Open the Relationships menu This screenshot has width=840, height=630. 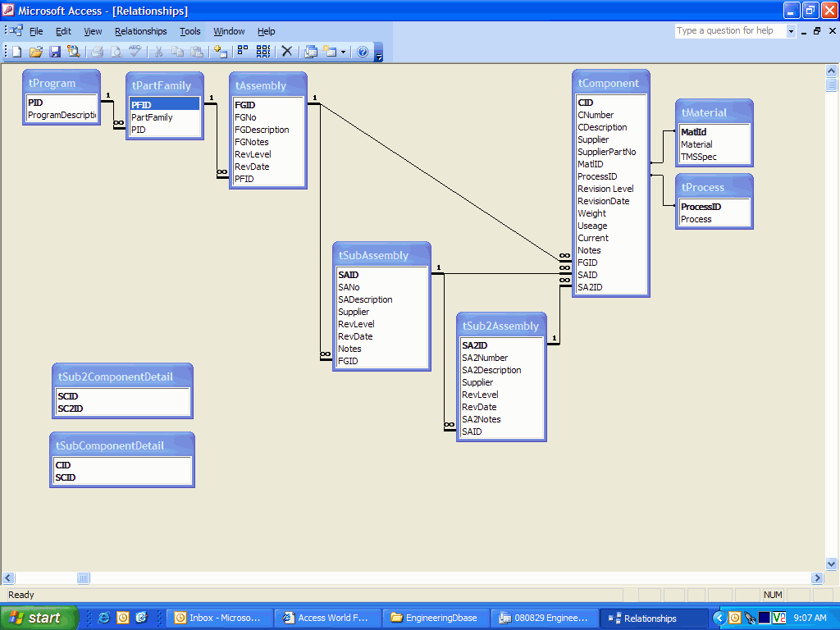(140, 31)
